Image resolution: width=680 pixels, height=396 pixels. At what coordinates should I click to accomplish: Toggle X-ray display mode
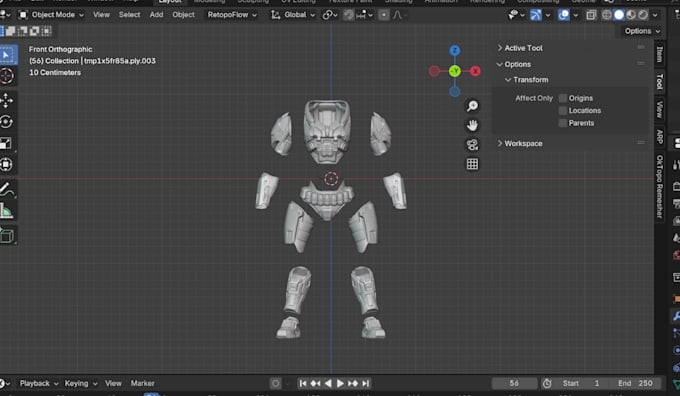coord(592,15)
